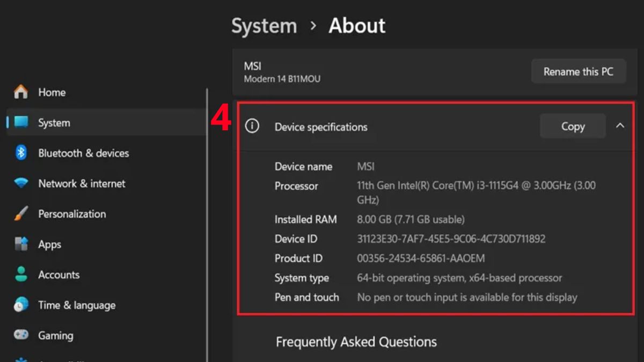This screenshot has width=644, height=362.
Task: Click the Device name label
Action: click(303, 167)
